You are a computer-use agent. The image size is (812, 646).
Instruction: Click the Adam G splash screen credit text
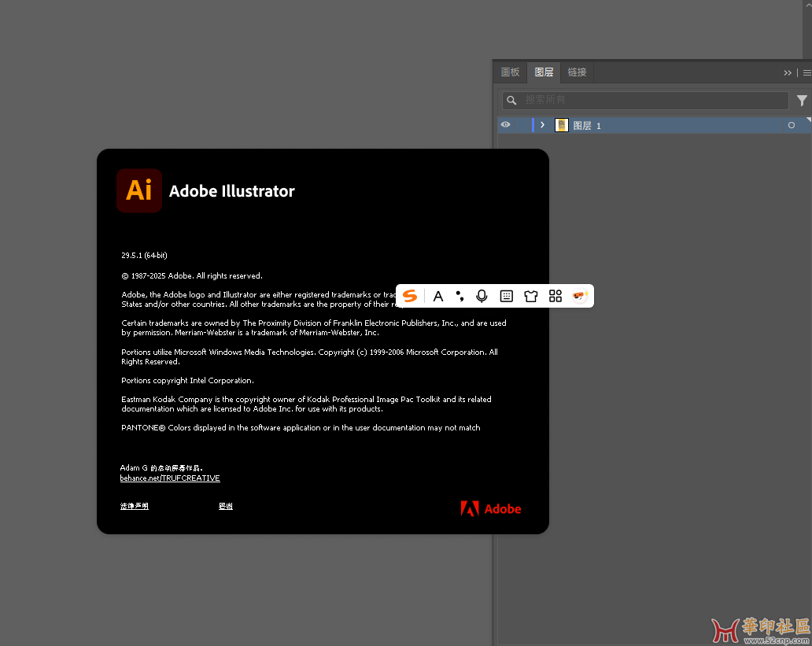coord(161,468)
